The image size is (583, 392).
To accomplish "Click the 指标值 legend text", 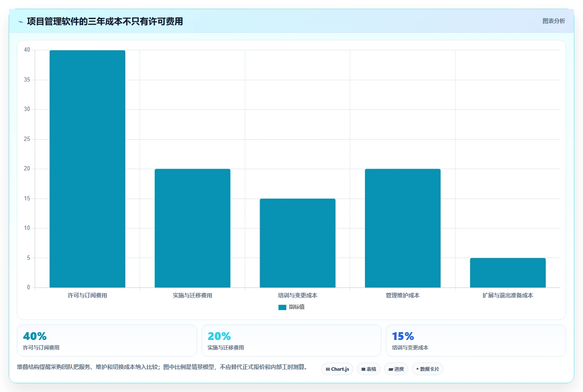I will 297,307.
